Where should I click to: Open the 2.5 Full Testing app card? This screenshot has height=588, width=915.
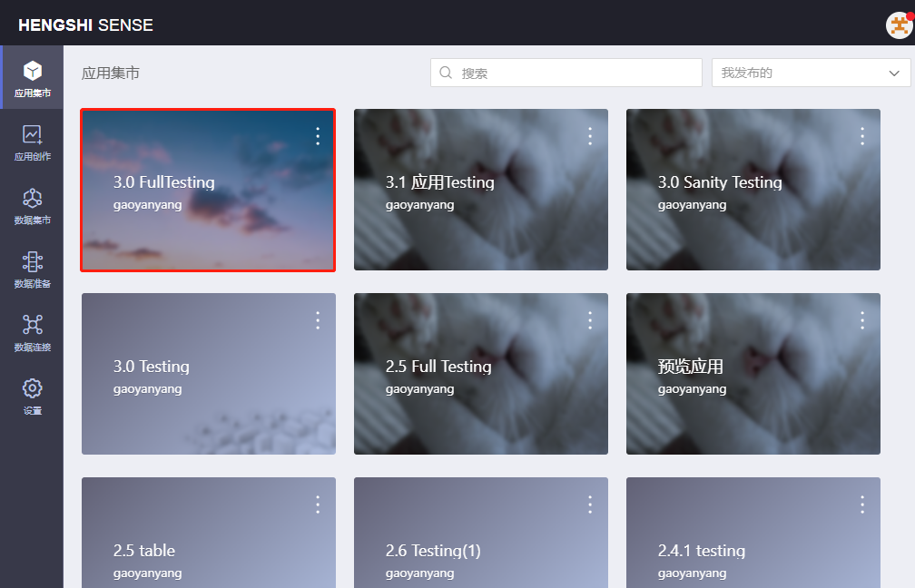[481, 374]
